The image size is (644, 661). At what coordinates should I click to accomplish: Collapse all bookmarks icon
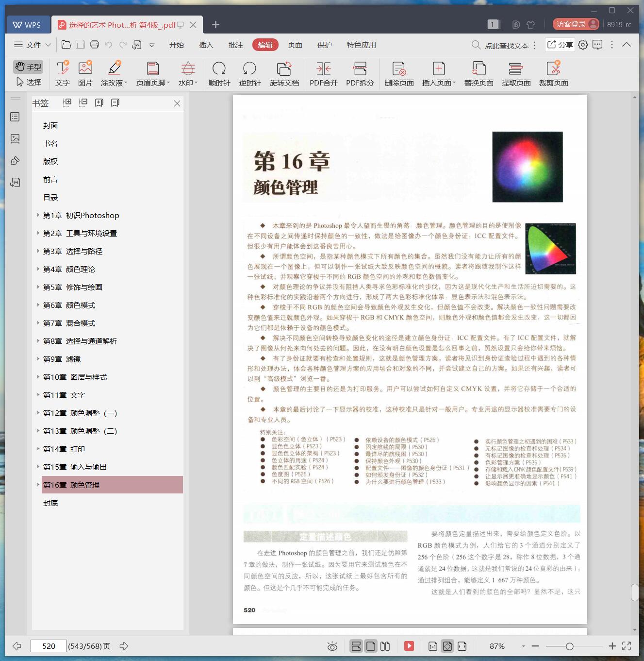pyautogui.click(x=83, y=102)
